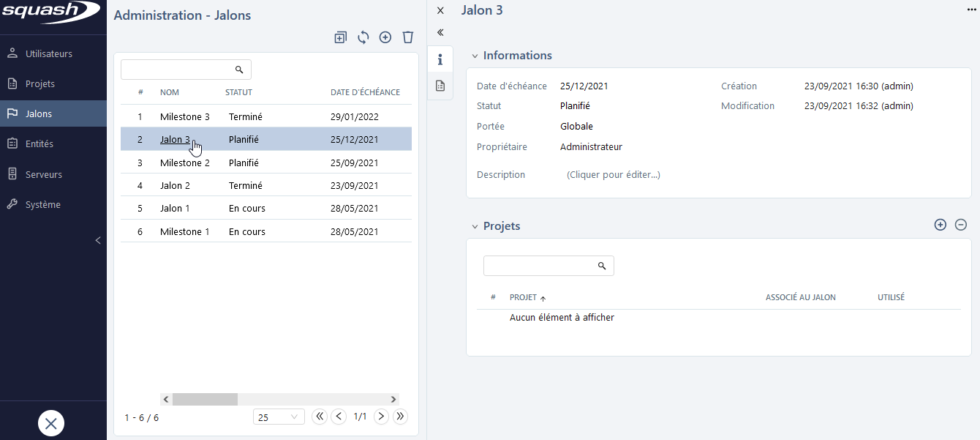The image size is (980, 440).
Task: Select Milestone 2 in the milestones table
Action: pos(184,162)
